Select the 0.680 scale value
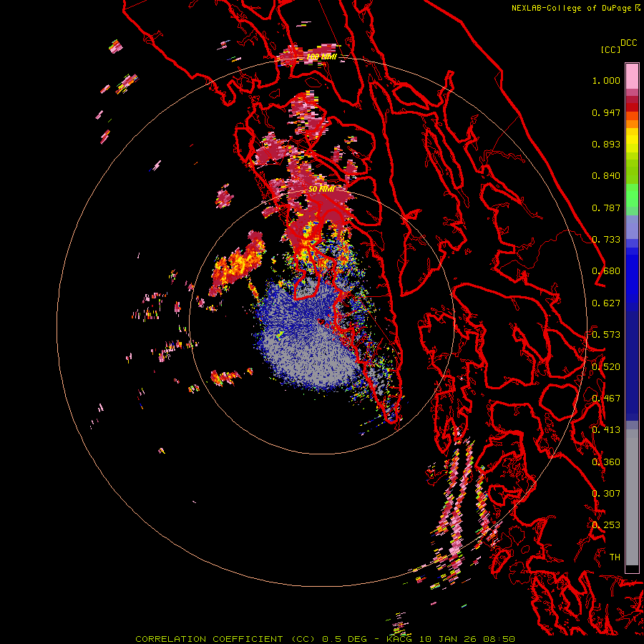This screenshot has width=644, height=644. click(606, 271)
